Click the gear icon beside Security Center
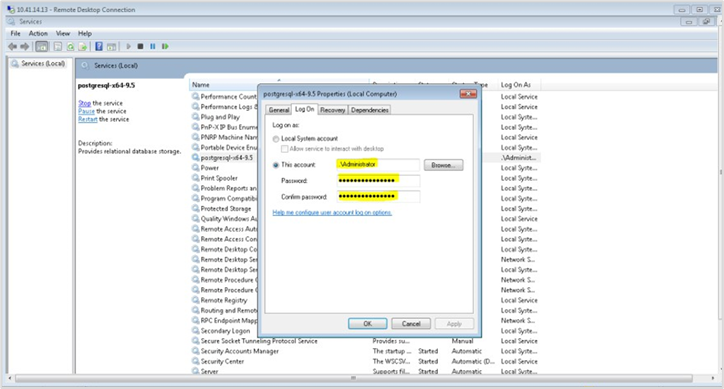This screenshot has height=389, width=724. coord(196,361)
